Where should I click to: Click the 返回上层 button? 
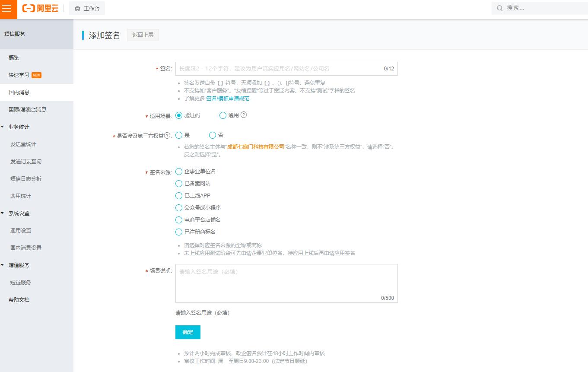point(143,35)
